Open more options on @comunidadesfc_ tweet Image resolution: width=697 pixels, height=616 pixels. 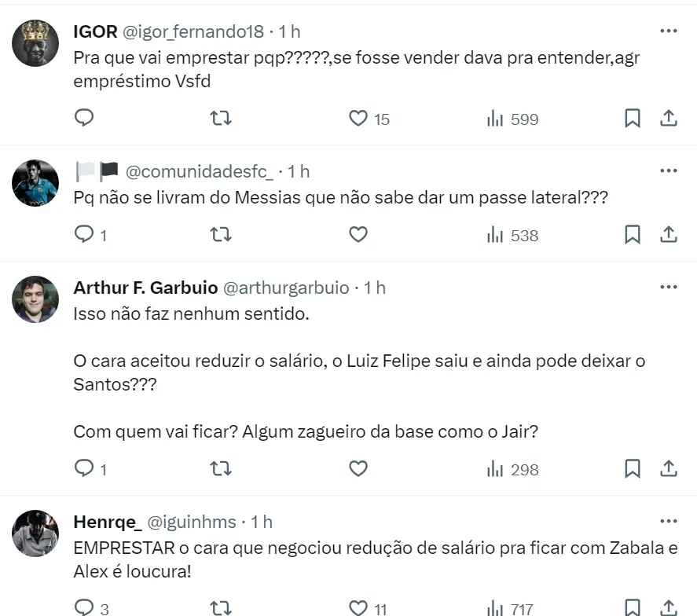[669, 170]
